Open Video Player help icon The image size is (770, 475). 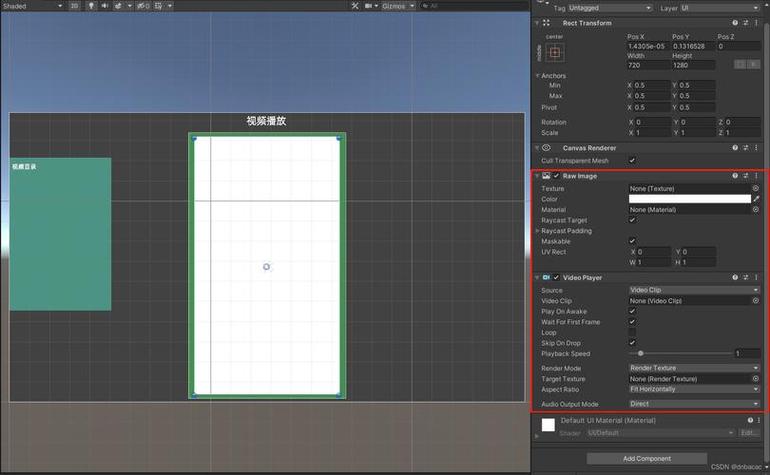coord(735,277)
